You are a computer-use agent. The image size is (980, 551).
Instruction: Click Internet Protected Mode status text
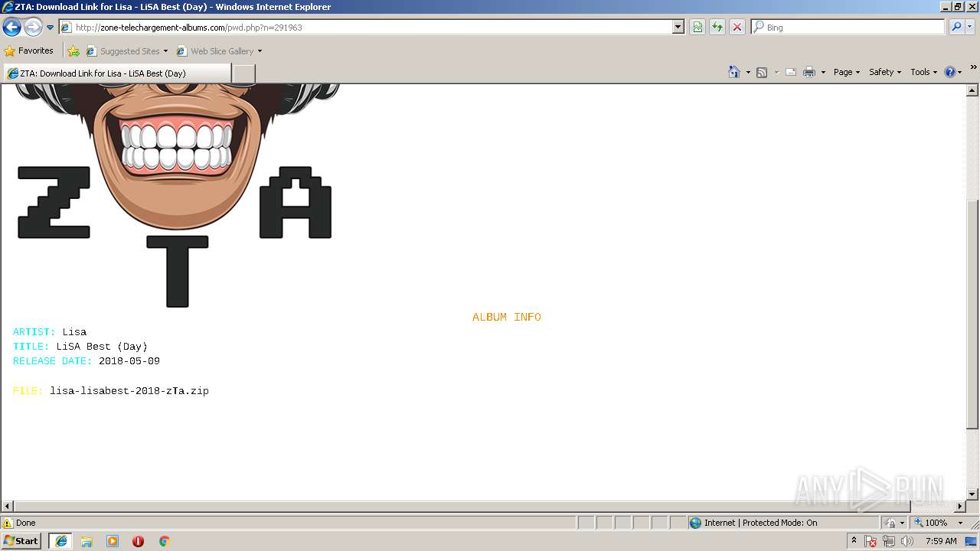pyautogui.click(x=760, y=523)
